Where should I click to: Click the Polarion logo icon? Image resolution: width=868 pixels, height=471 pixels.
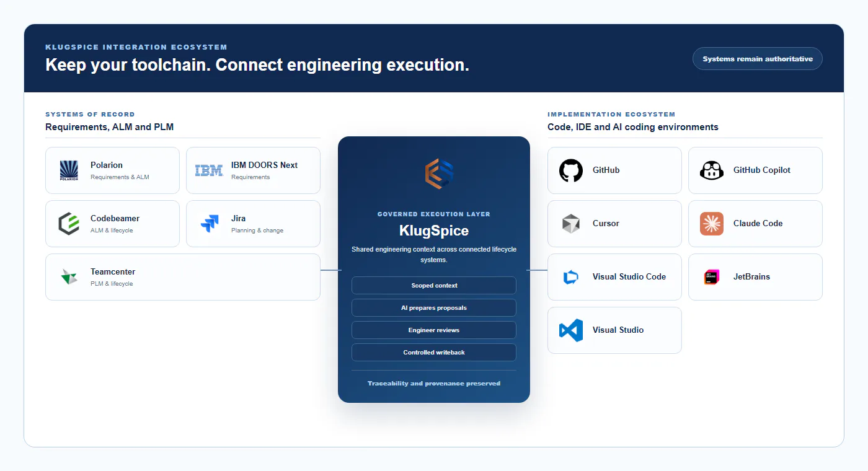coord(69,170)
